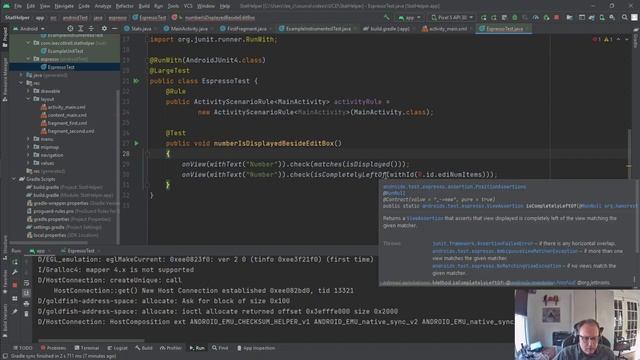Toggle soft-wrap in the Run console
The height and width of the screenshot is (360, 640).
[x=27, y=283]
